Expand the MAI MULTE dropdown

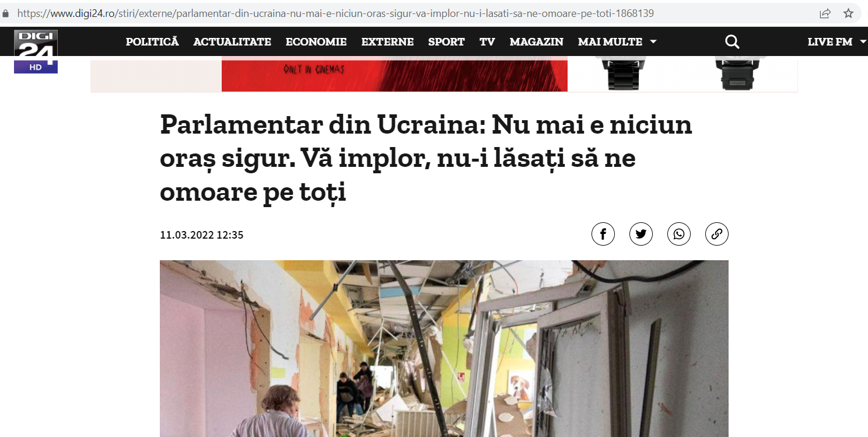coord(617,41)
